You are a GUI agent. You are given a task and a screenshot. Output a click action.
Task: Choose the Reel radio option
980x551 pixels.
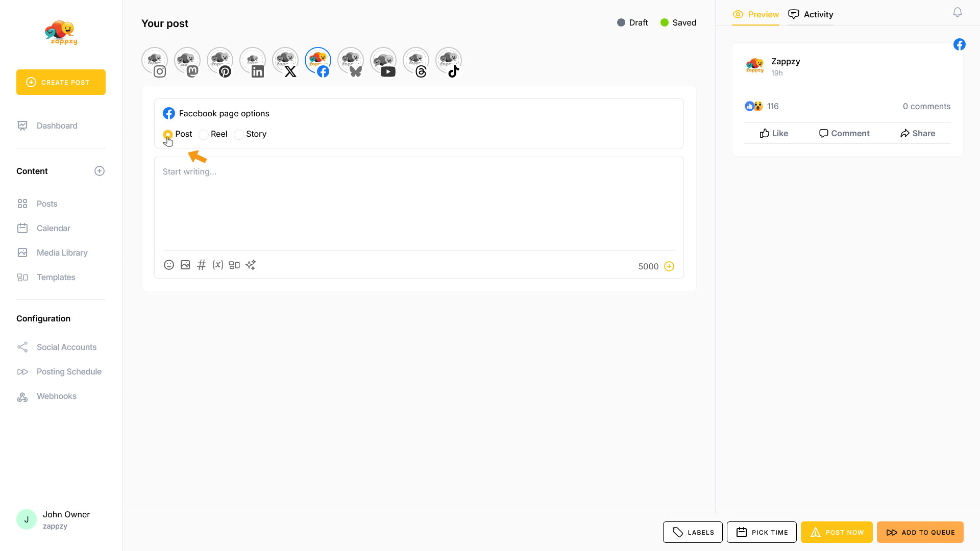204,135
